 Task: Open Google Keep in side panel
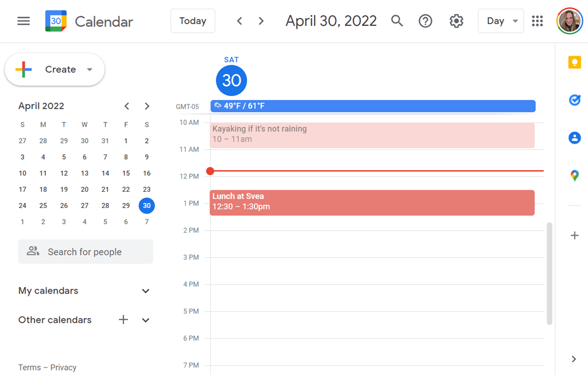click(x=574, y=63)
